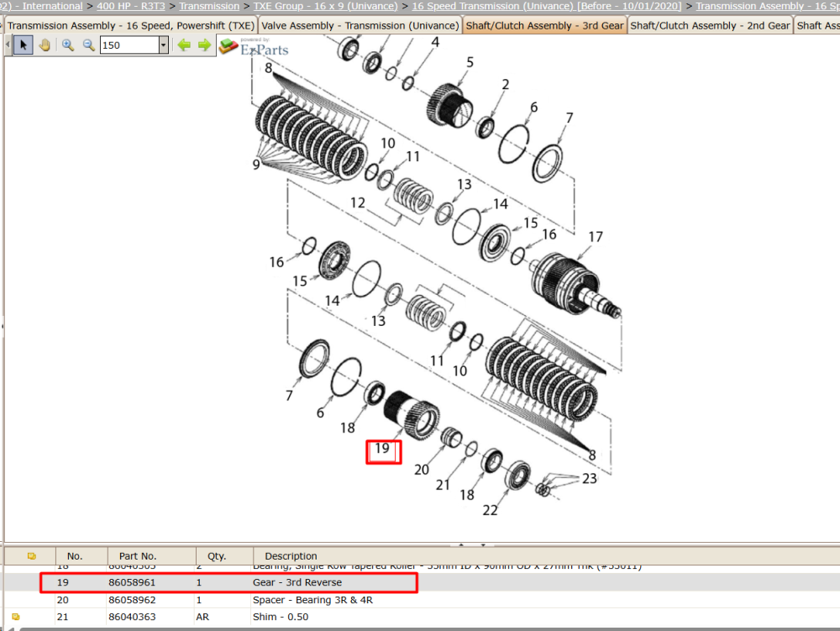Click callout 5 in the diagram
This screenshot has width=840, height=631.
(x=470, y=62)
